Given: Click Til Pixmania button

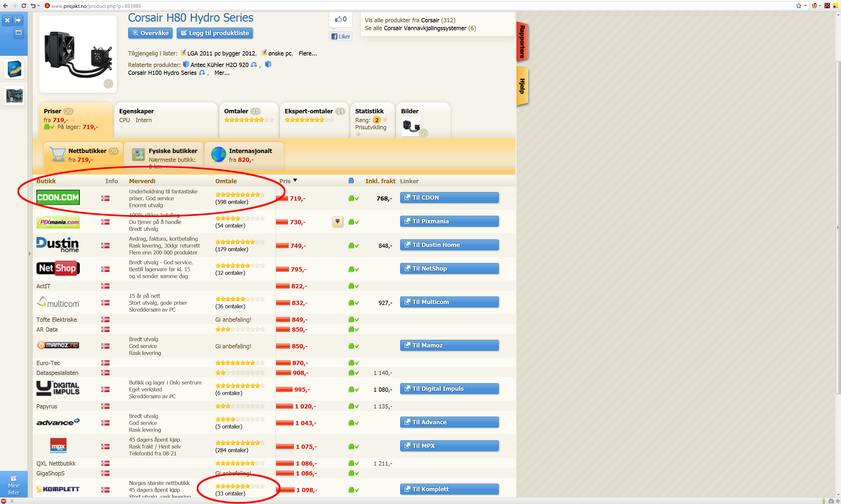Looking at the screenshot, I should tap(449, 221).
